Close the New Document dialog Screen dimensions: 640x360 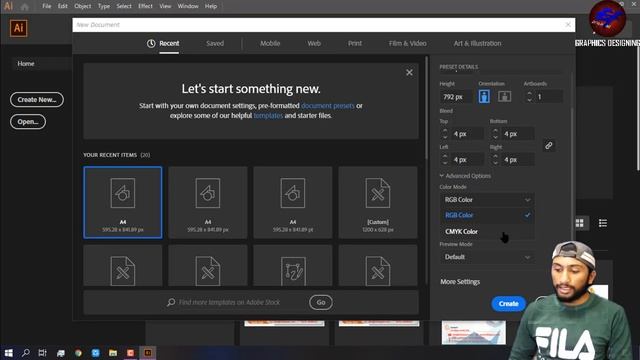point(568,24)
